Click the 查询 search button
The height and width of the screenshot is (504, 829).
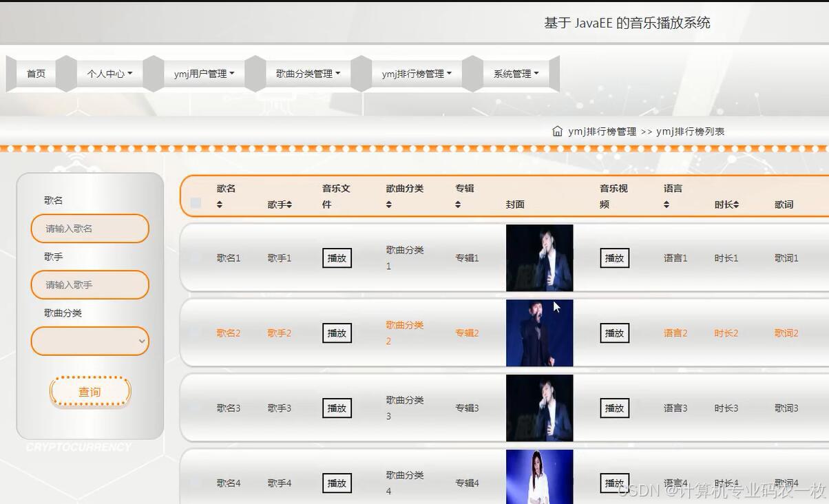(x=90, y=392)
